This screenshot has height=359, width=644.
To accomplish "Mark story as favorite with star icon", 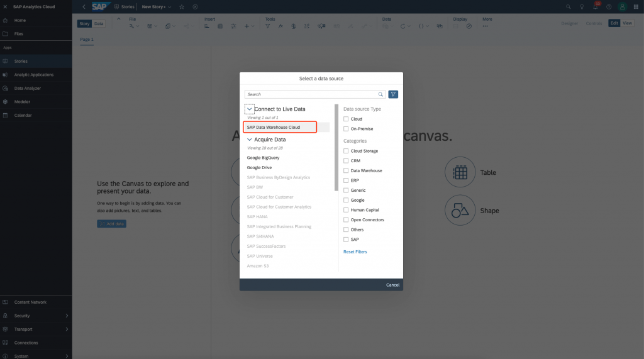I will click(x=182, y=6).
